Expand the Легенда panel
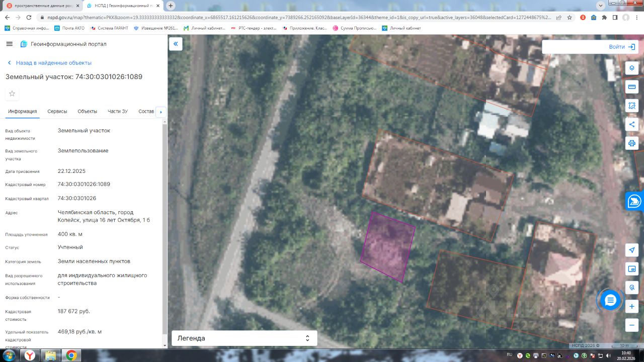This screenshot has width=644, height=362. tap(244, 338)
